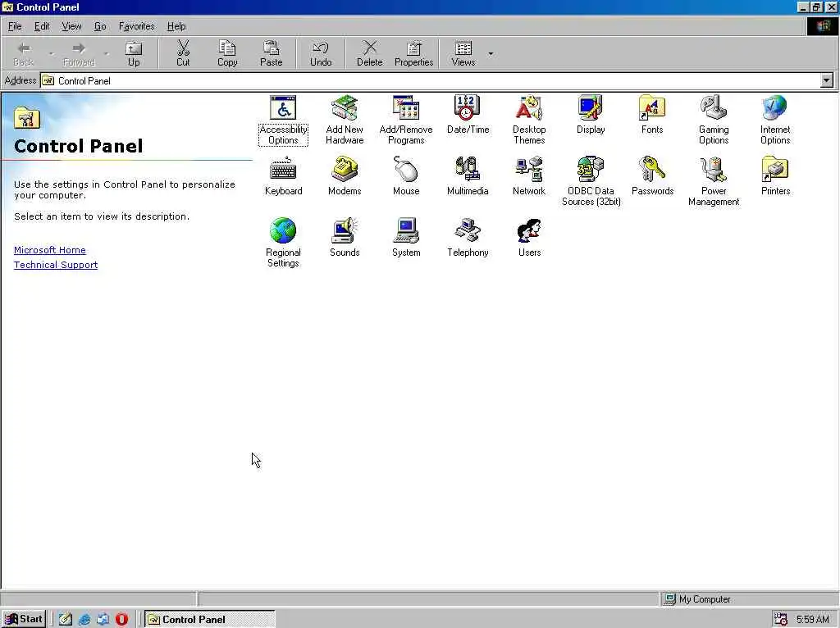Click the Show Desktop quick launch icon
840x628 pixels.
(x=66, y=620)
